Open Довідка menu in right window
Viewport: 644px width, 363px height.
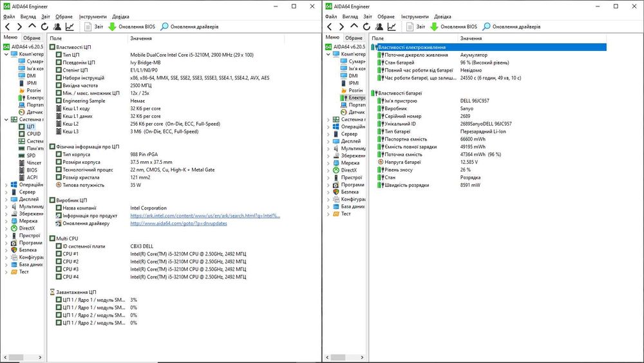443,17
